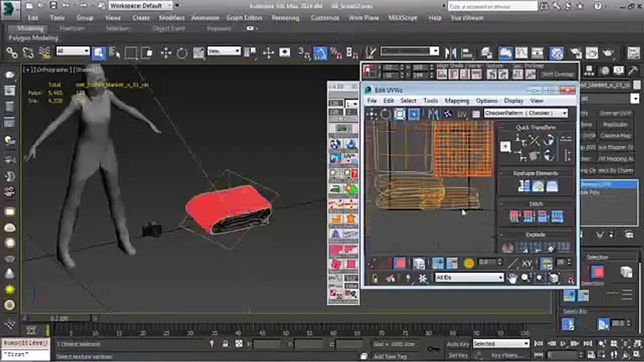This screenshot has height=362, width=644.
Task: Toggle the 3D Snaps icon
Action: pos(304,52)
